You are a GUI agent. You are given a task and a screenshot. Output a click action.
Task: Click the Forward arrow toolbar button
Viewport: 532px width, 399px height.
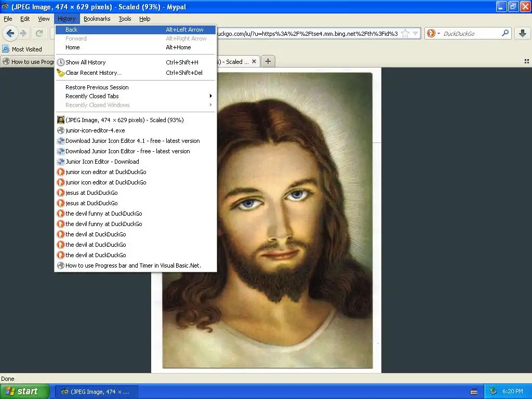coord(23,33)
